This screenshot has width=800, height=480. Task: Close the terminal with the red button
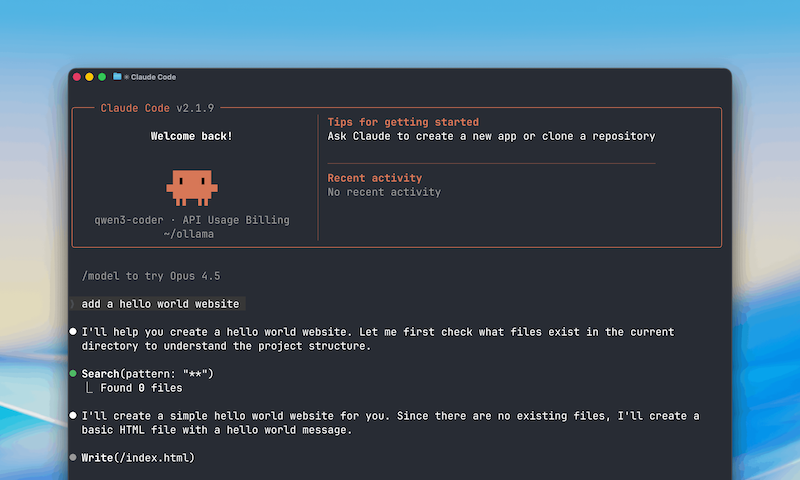pos(77,77)
